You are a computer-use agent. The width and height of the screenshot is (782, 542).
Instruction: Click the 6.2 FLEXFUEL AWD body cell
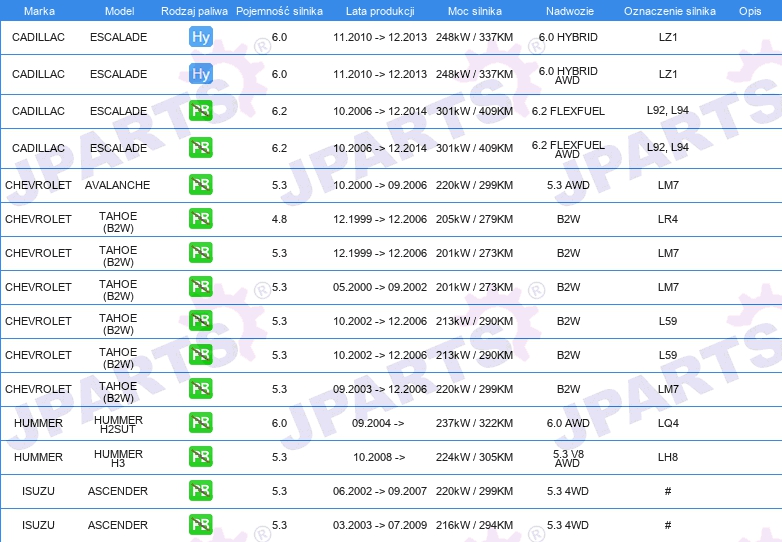pos(568,149)
